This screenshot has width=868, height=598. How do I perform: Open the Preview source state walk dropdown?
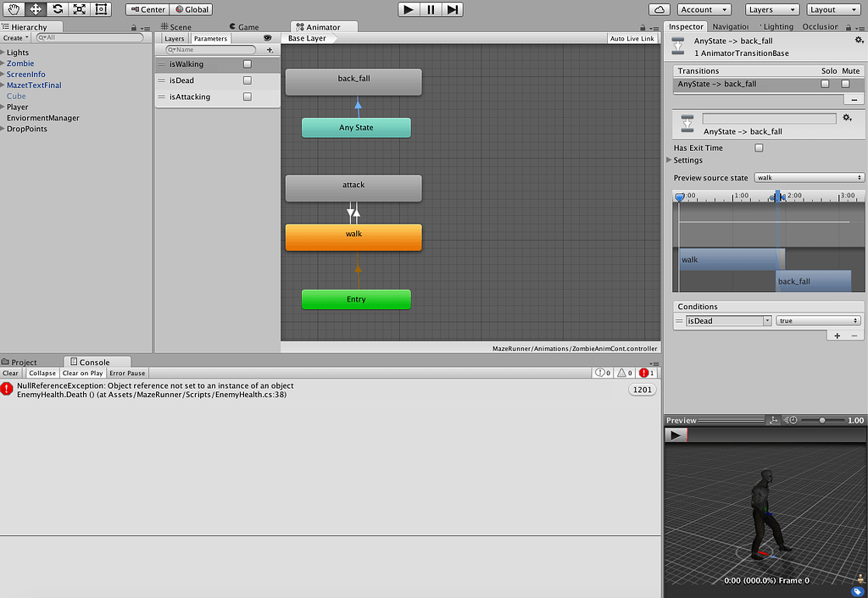tap(809, 177)
